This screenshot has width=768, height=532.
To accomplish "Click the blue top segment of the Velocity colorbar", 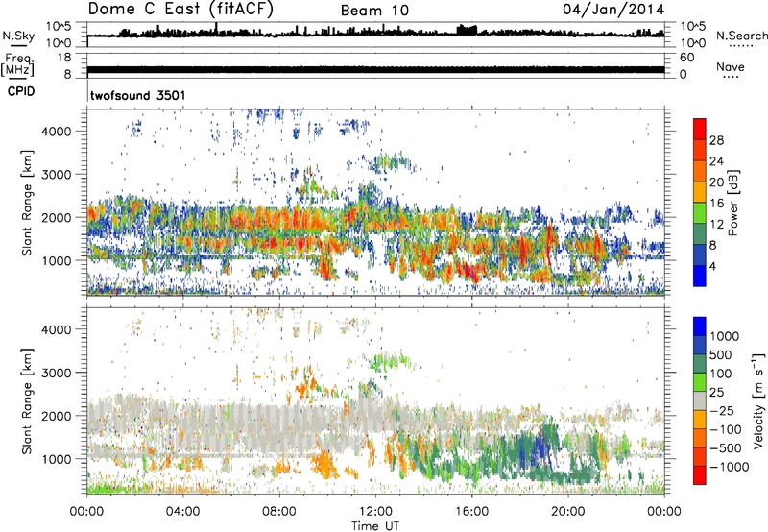I will (x=700, y=326).
